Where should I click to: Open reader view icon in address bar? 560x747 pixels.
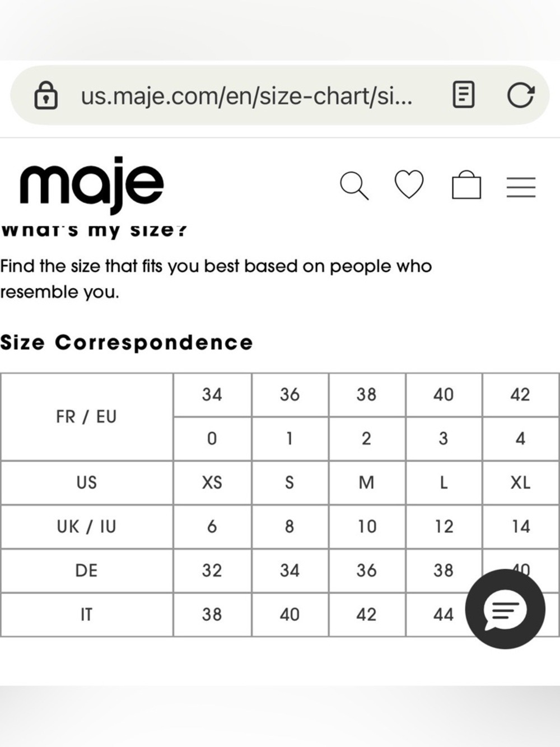pos(463,95)
